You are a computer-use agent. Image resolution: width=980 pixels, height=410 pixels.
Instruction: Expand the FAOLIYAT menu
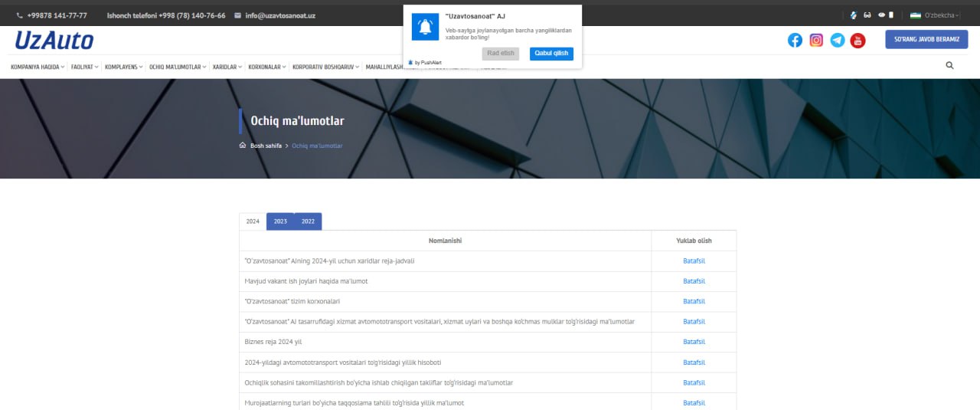pyautogui.click(x=84, y=67)
